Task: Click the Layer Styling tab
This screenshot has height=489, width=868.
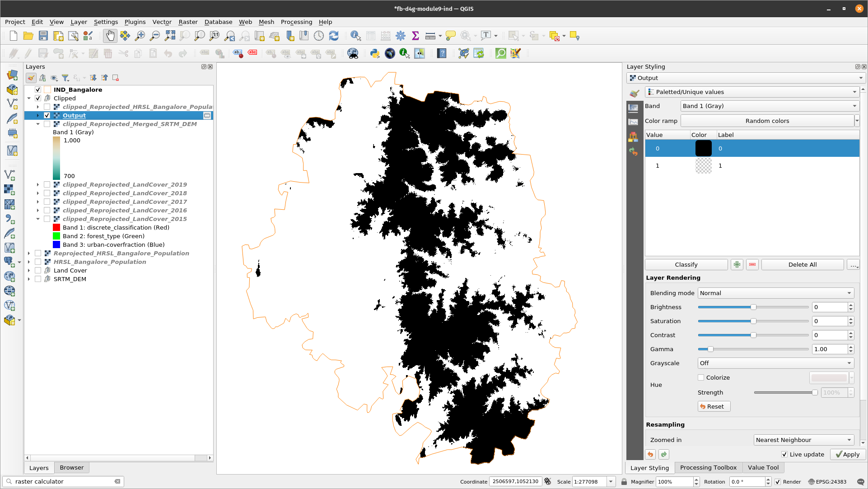Action: click(x=650, y=467)
